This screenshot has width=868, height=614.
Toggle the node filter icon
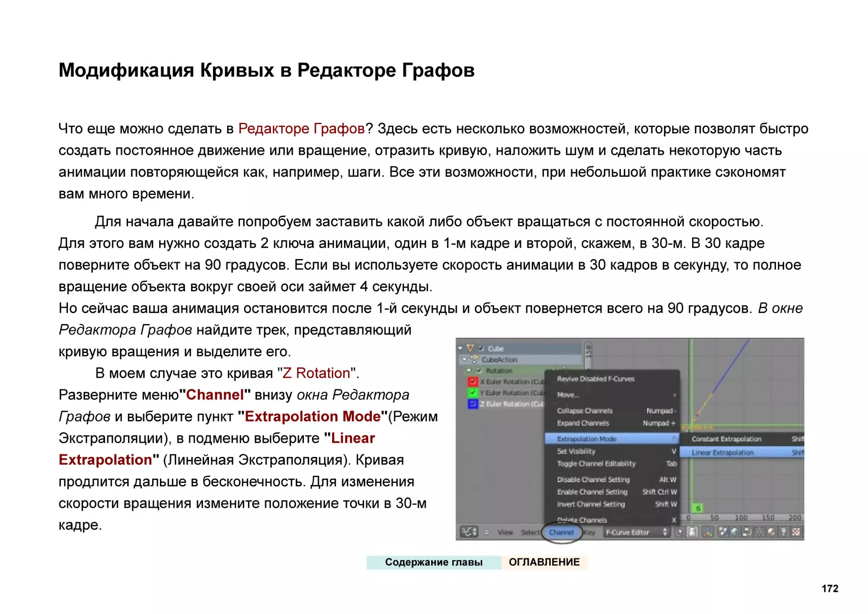coord(747,532)
